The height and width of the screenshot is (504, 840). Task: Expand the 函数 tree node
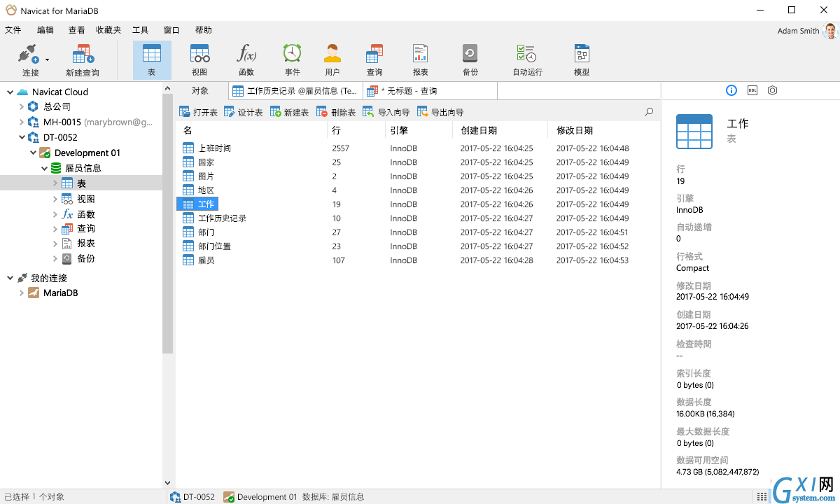(x=55, y=214)
